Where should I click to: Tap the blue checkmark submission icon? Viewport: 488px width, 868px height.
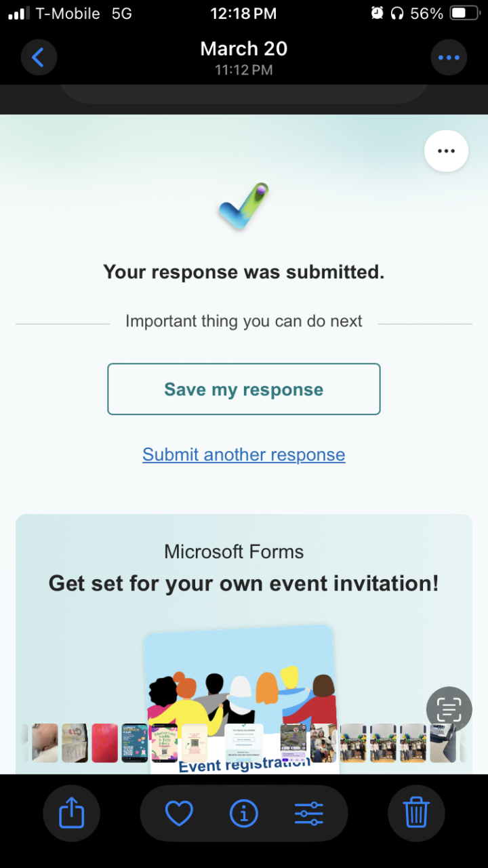point(244,205)
